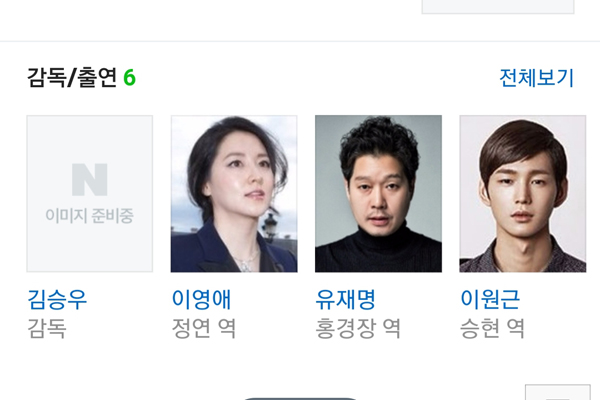This screenshot has width=600, height=400.
Task: Open the 전체보기 full cast link
Action: pyautogui.click(x=536, y=78)
